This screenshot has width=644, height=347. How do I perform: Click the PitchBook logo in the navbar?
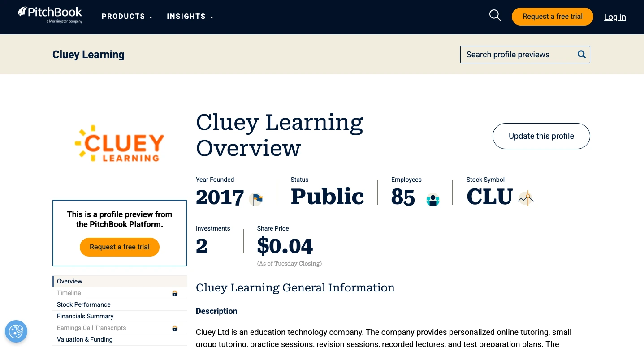coord(50,15)
